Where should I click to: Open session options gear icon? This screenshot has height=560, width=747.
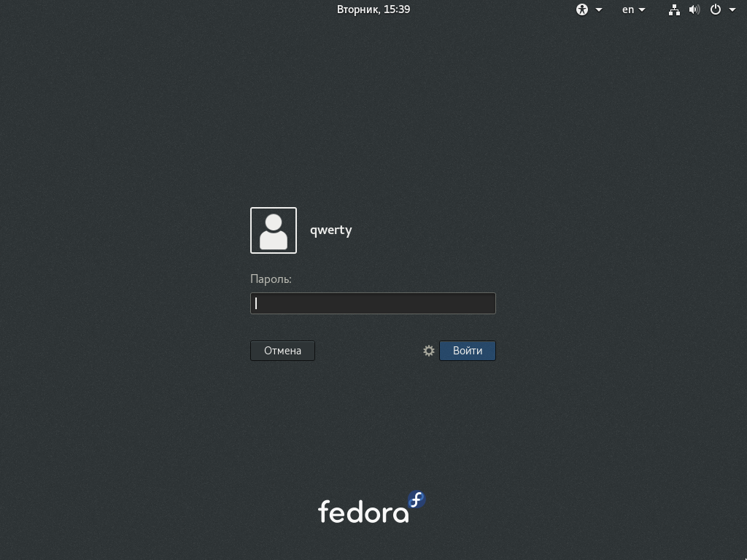[429, 351]
